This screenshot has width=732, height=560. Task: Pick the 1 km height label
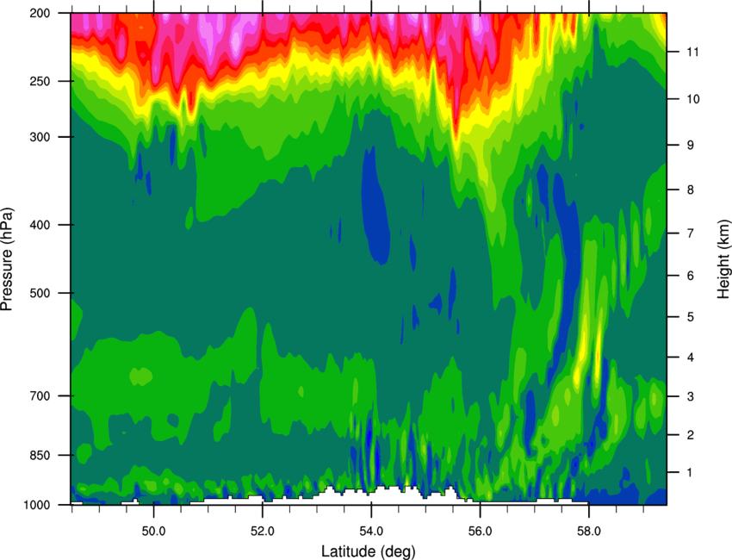point(691,473)
